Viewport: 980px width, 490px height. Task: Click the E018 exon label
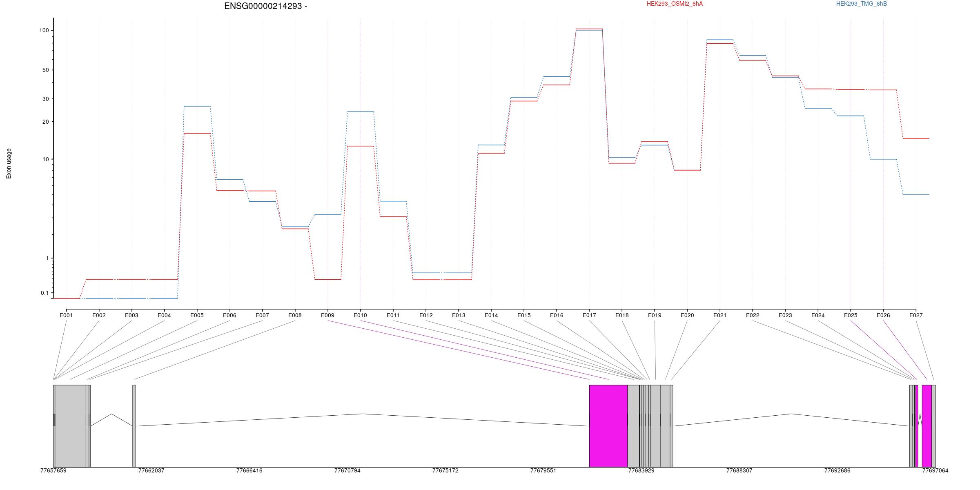click(x=622, y=315)
